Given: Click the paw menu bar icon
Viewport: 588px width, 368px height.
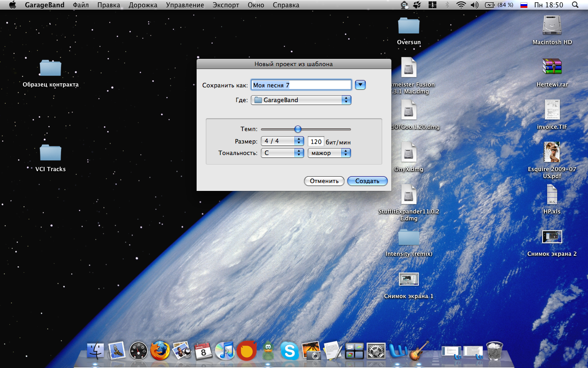Looking at the screenshot, I should (418, 5).
